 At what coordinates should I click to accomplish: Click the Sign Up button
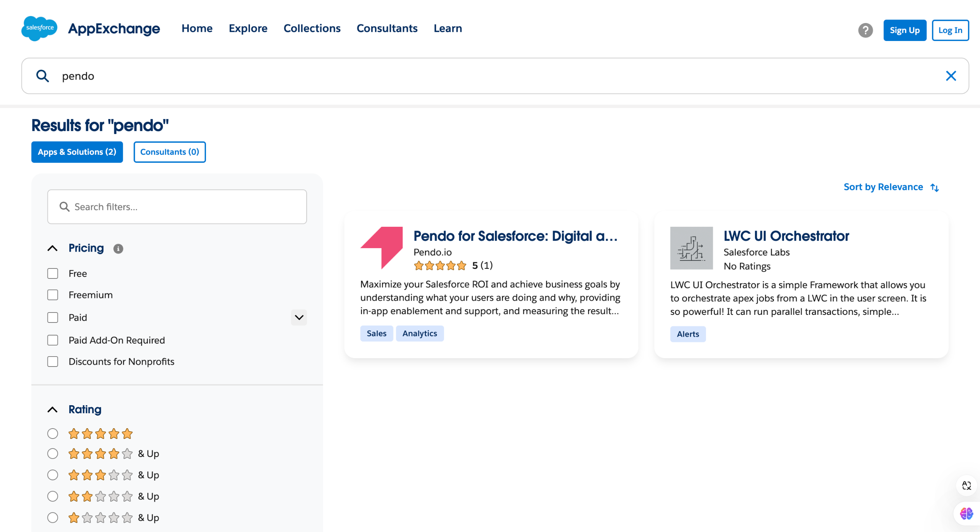click(905, 30)
